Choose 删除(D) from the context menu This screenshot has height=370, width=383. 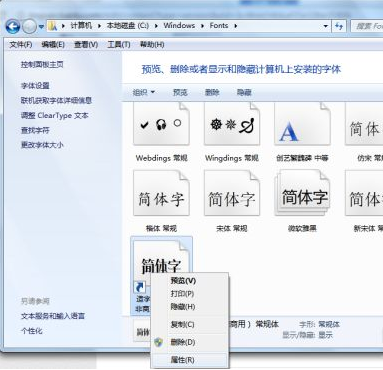point(182,342)
